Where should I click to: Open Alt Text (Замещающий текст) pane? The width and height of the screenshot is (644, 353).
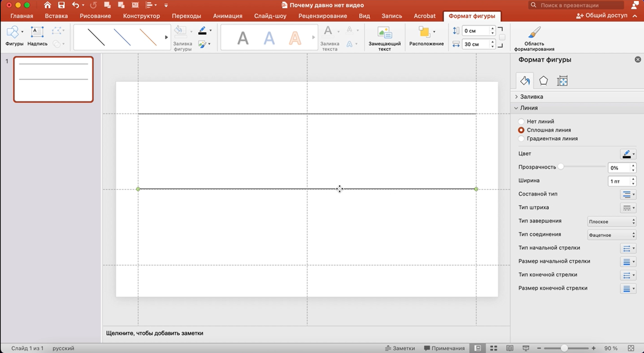(384, 38)
